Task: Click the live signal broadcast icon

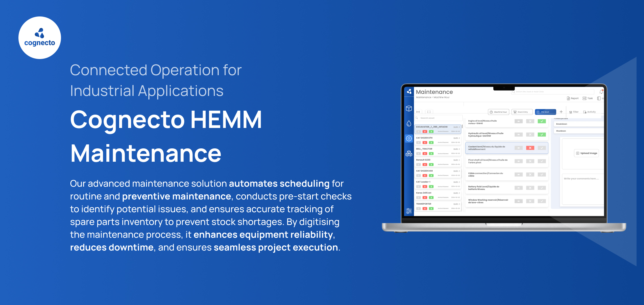Action: (418, 112)
